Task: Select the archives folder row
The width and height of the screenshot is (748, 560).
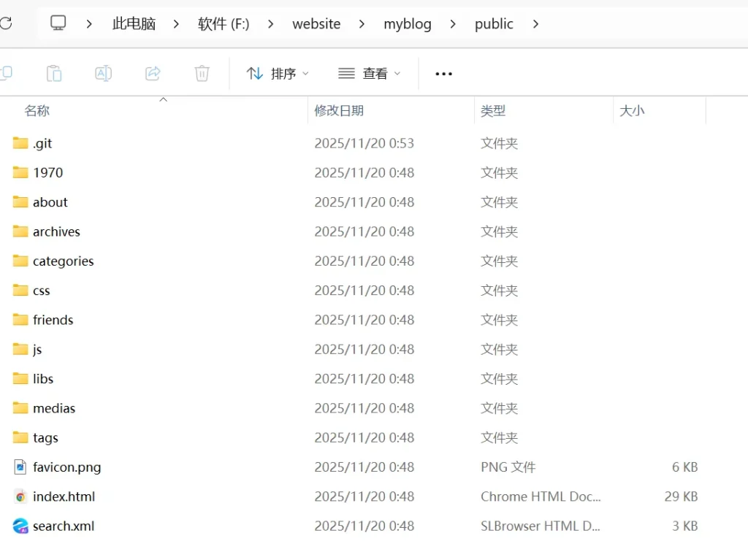Action: tap(56, 231)
